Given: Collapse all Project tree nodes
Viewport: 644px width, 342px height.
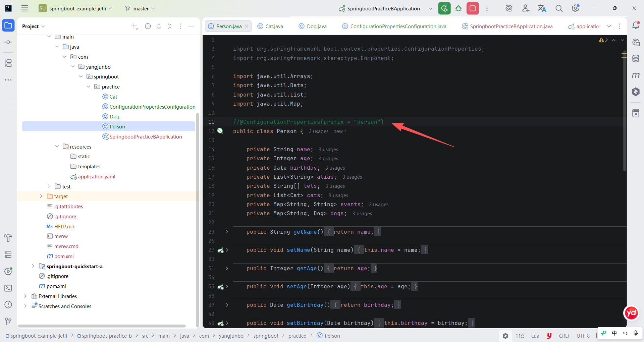Looking at the screenshot, I should click(170, 26).
